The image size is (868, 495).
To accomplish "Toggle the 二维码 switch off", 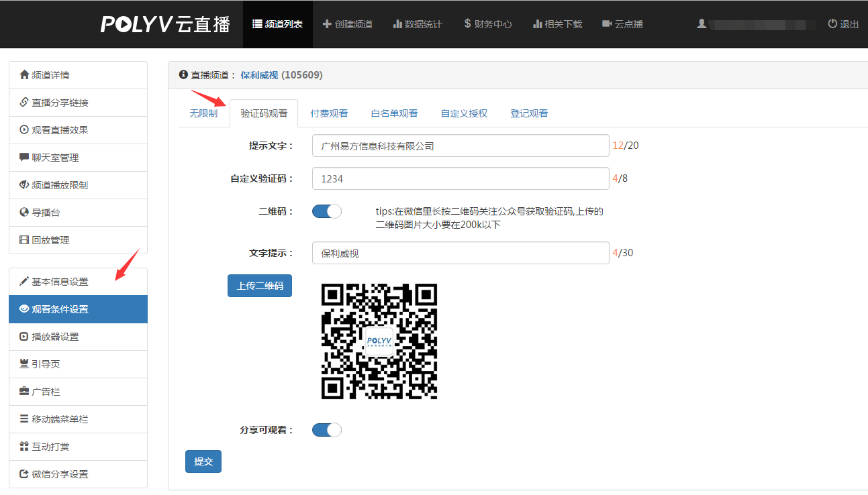I will (327, 211).
